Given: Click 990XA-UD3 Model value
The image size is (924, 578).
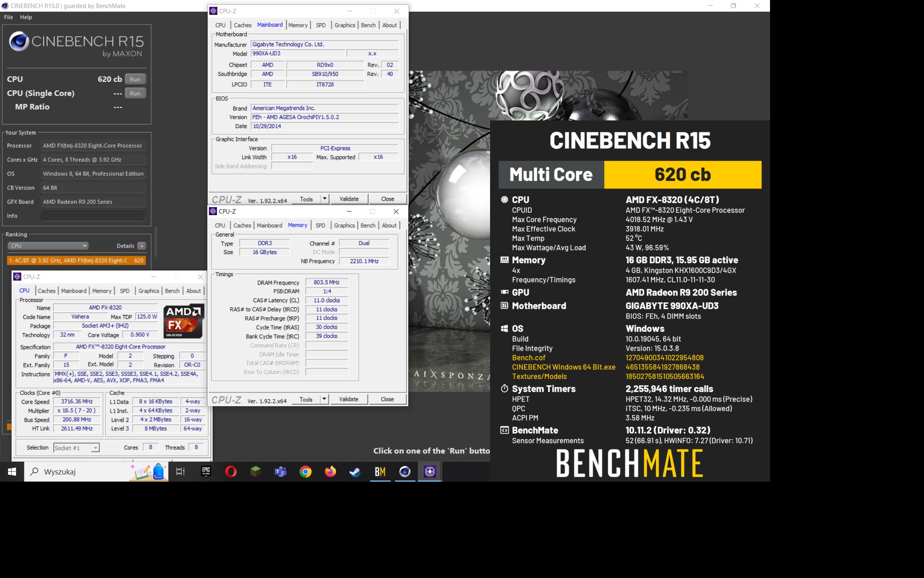Looking at the screenshot, I should click(298, 53).
